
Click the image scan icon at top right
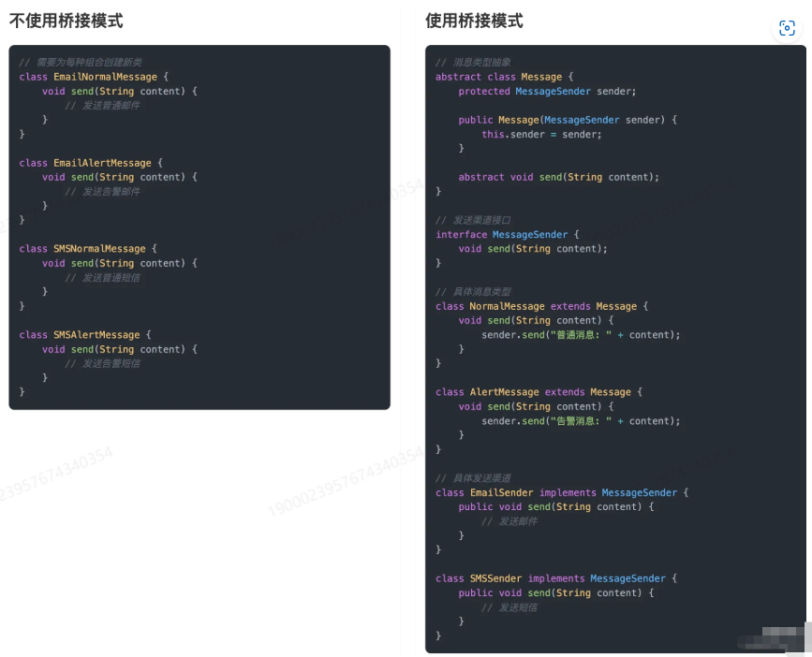pos(787,28)
